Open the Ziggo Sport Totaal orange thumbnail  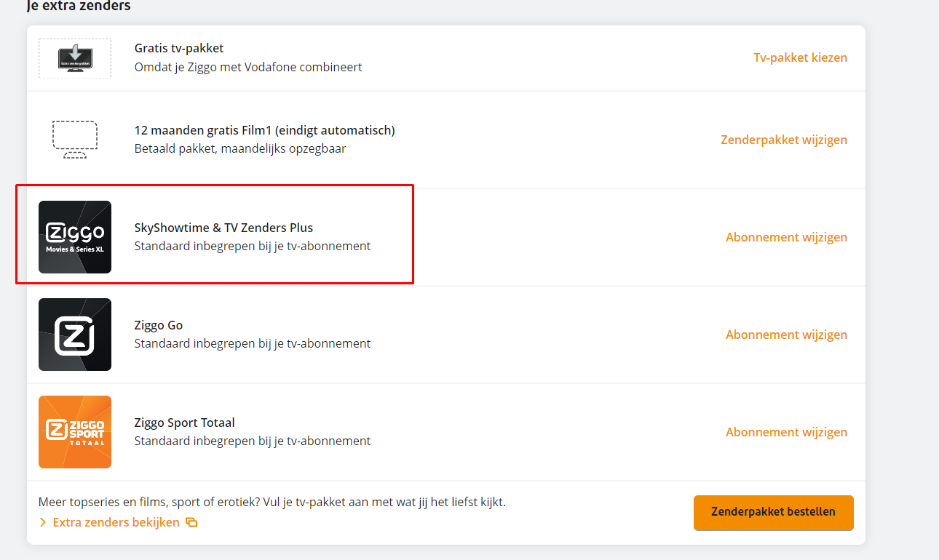click(75, 432)
